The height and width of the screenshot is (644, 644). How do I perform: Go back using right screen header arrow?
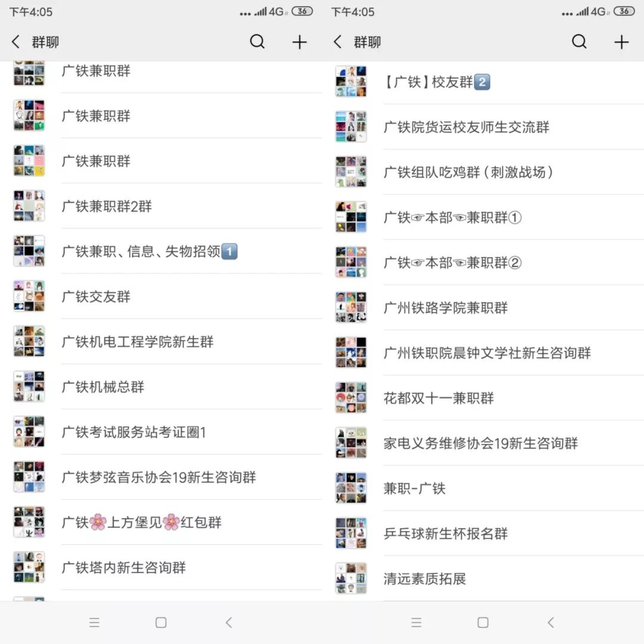[338, 42]
